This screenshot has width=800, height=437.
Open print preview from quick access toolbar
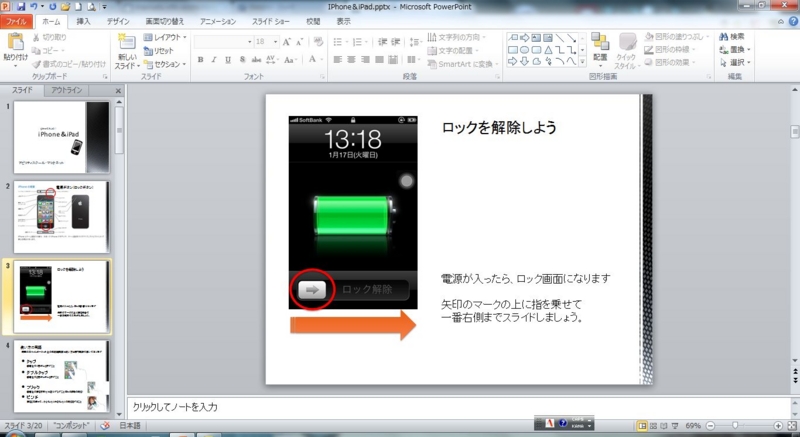(x=91, y=7)
